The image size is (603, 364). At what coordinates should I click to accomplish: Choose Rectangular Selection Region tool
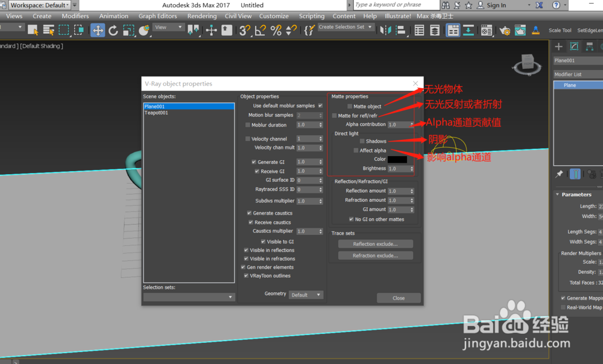63,30
